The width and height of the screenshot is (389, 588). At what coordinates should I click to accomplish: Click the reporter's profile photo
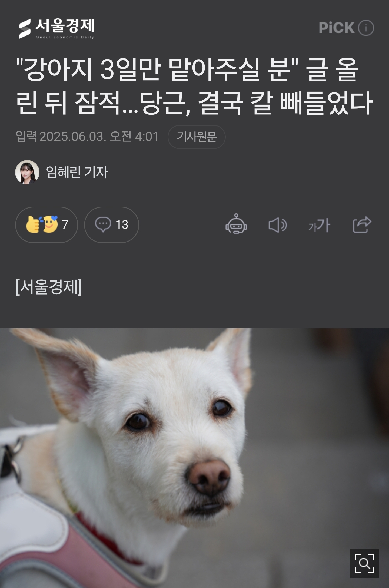click(x=27, y=172)
